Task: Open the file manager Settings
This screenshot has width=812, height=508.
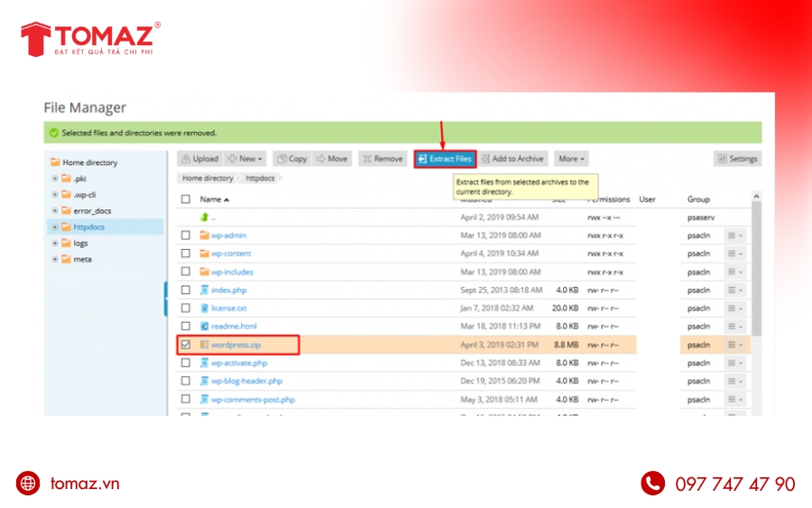Action: [737, 159]
